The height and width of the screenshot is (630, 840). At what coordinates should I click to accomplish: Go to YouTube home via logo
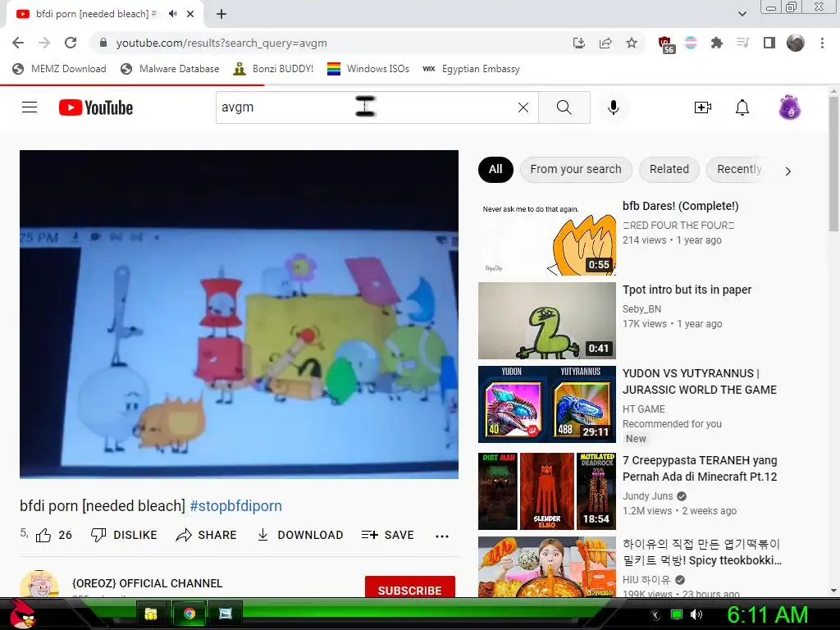(x=96, y=107)
